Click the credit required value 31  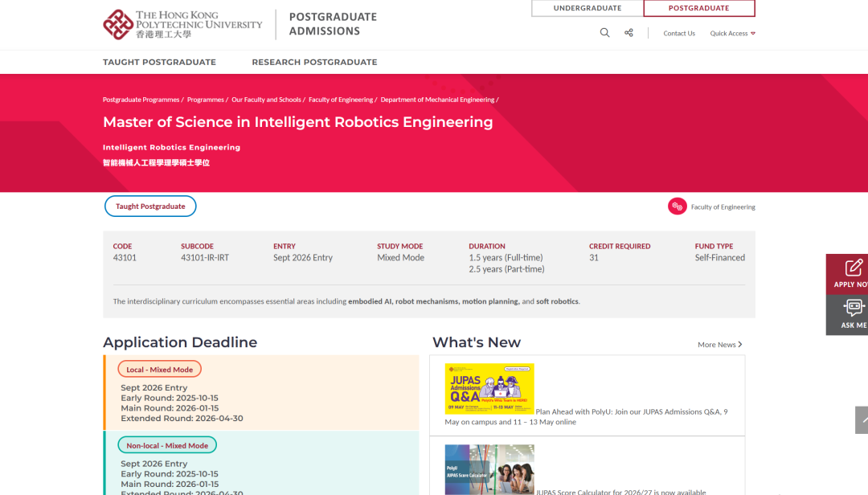coord(593,257)
